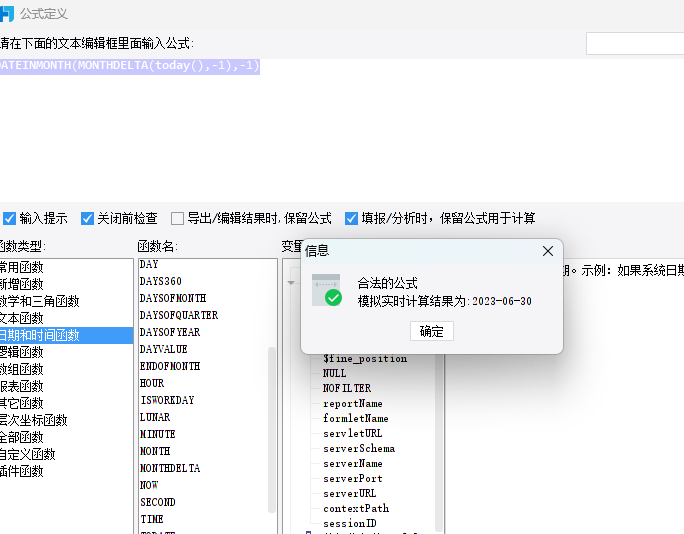Image resolution: width=684 pixels, height=534 pixels.
Task: Select 全部函数 category
Action: click(66, 437)
